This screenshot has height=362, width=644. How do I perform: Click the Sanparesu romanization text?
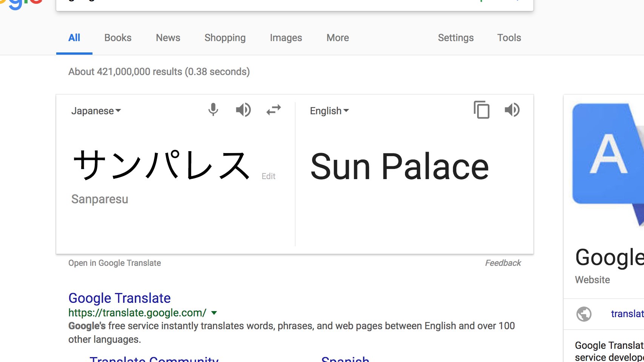tap(100, 199)
